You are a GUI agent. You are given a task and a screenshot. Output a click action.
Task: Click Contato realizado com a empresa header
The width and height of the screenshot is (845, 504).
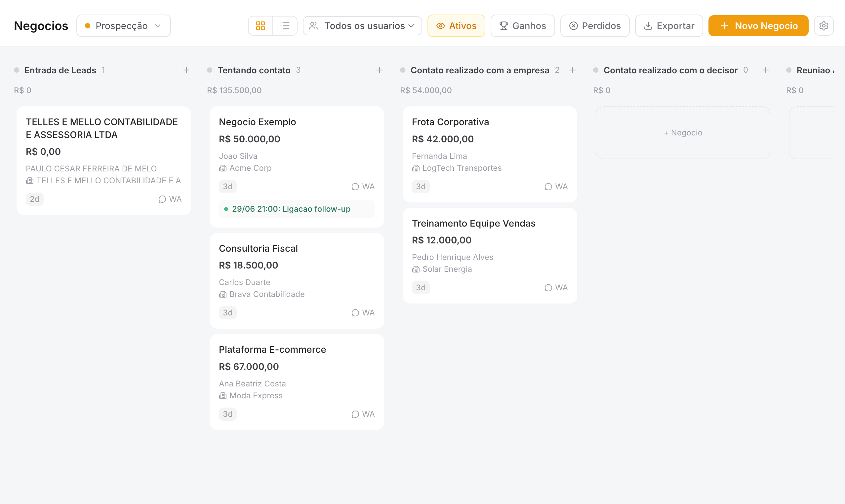click(480, 70)
